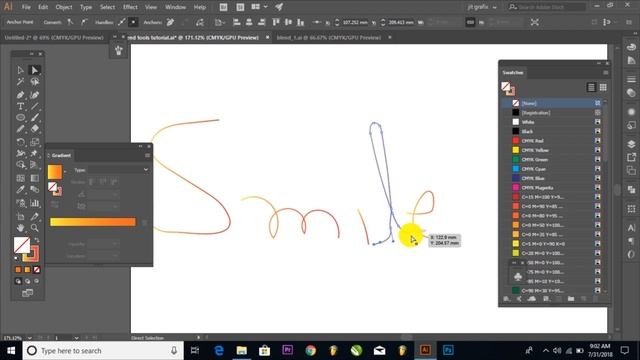Screen dimensions: 640x360
Task: Select the Eyedropper tool
Action: point(20,190)
